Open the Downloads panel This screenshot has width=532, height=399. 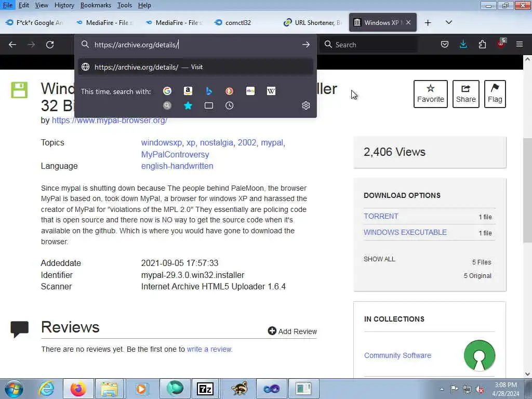point(463,45)
